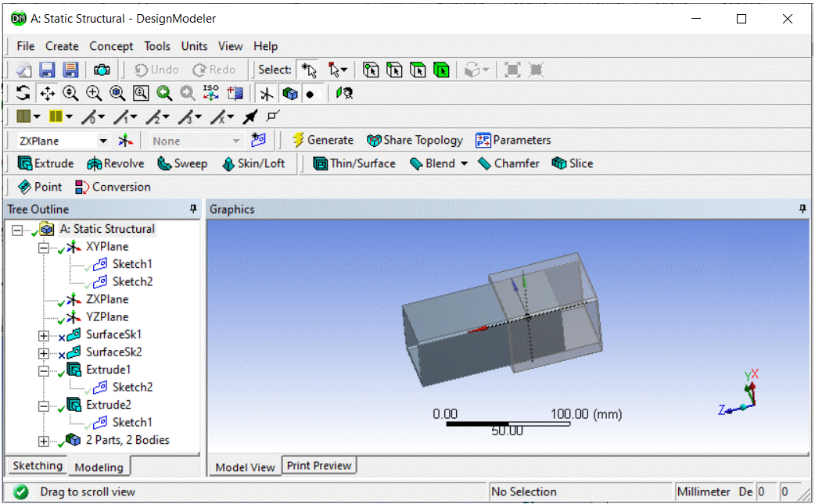Open the Concept menu
This screenshot has height=504, width=815.
coord(111,46)
